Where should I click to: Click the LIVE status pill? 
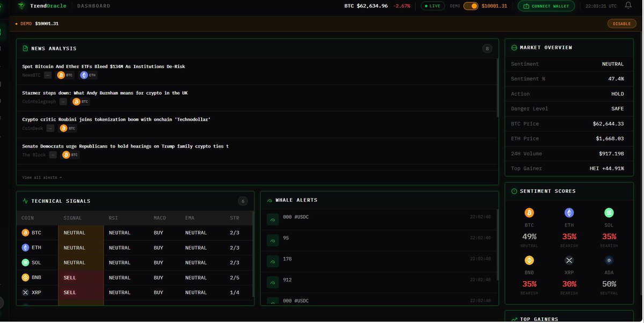[433, 6]
